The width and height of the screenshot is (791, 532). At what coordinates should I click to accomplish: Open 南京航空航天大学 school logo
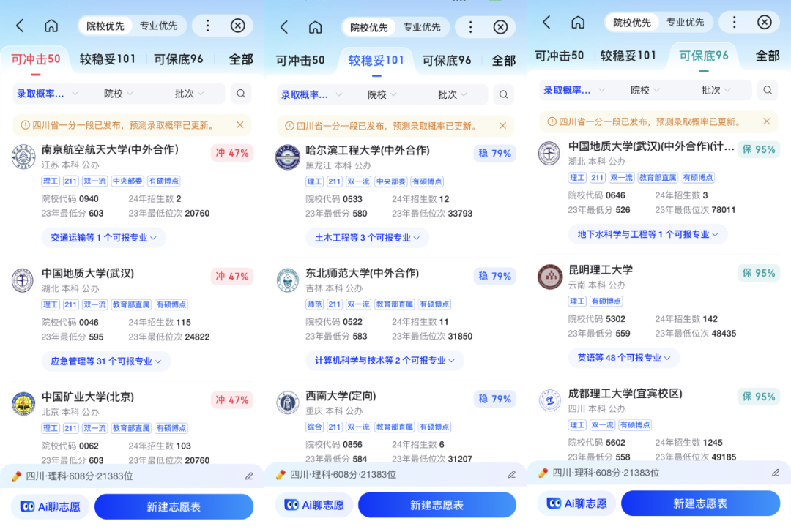click(23, 157)
